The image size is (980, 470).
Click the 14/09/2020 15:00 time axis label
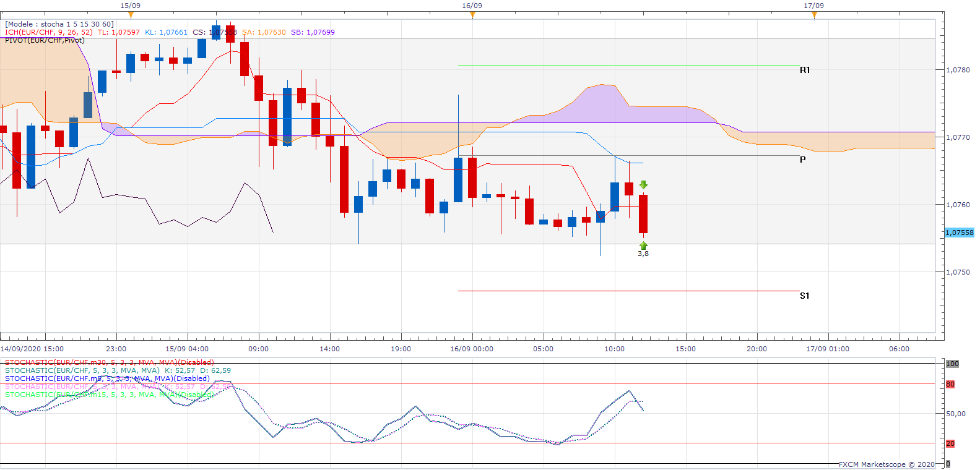coord(32,349)
